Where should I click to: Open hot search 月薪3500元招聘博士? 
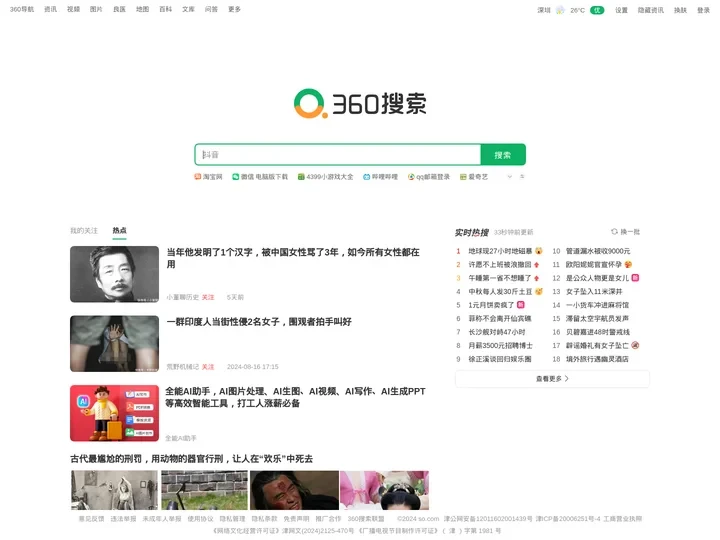(x=501, y=345)
